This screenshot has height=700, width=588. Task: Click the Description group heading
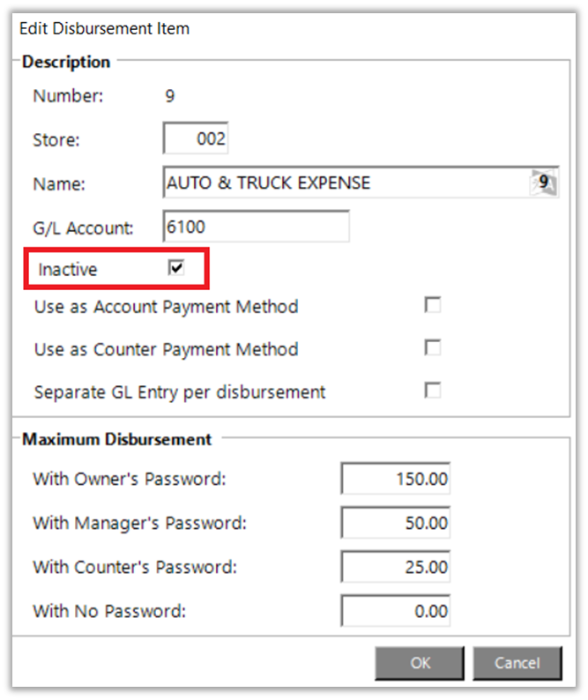click(66, 63)
